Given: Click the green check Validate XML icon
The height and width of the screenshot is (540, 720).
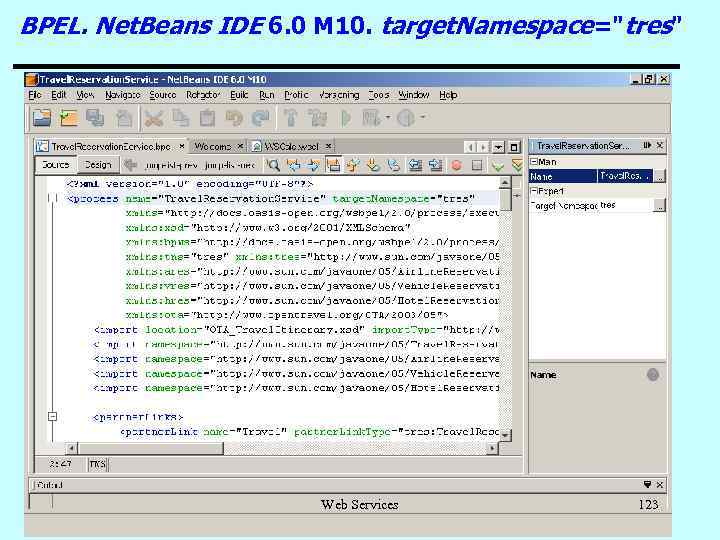Looking at the screenshot, I should pyautogui.click(x=498, y=166).
